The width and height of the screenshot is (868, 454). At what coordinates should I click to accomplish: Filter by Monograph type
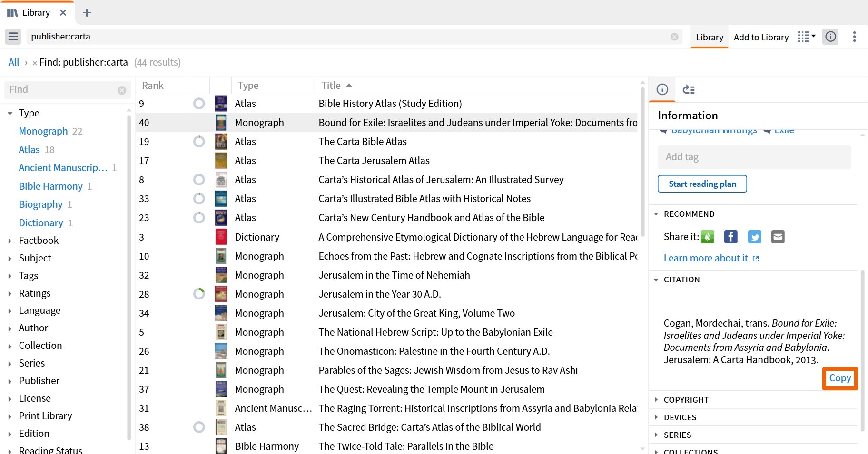[43, 131]
